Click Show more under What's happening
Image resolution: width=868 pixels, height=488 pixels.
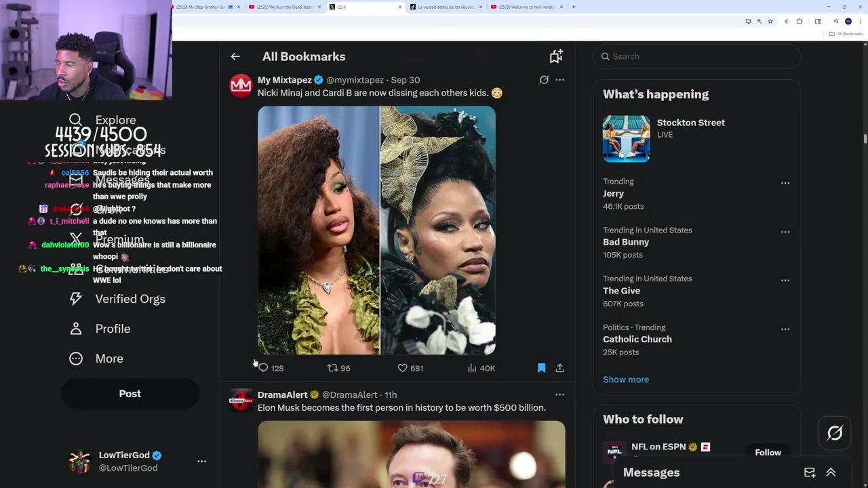[626, 380]
